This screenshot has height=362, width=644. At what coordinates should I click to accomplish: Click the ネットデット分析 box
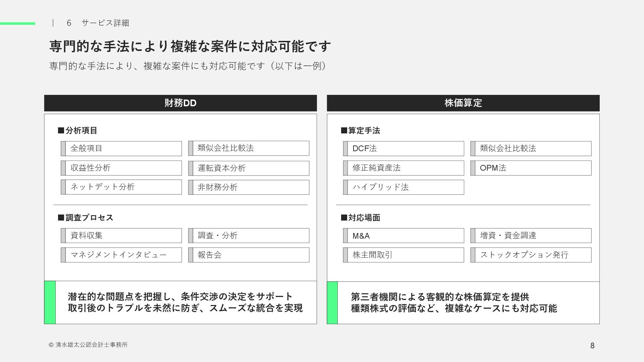coord(121,187)
